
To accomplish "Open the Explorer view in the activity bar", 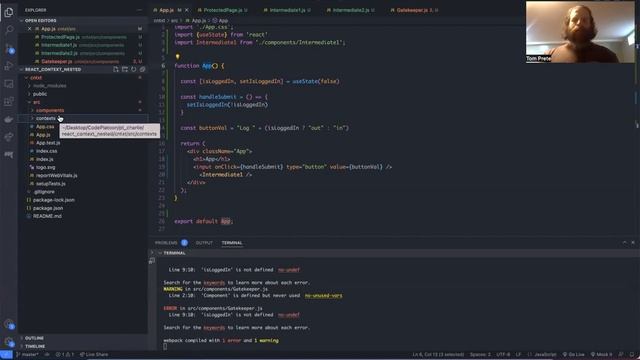I will [x=9, y=12].
